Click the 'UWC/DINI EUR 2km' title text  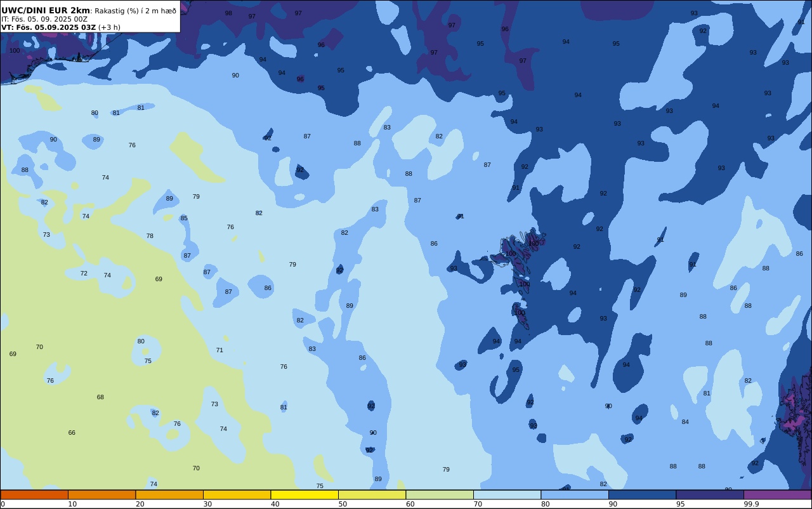tap(46, 11)
